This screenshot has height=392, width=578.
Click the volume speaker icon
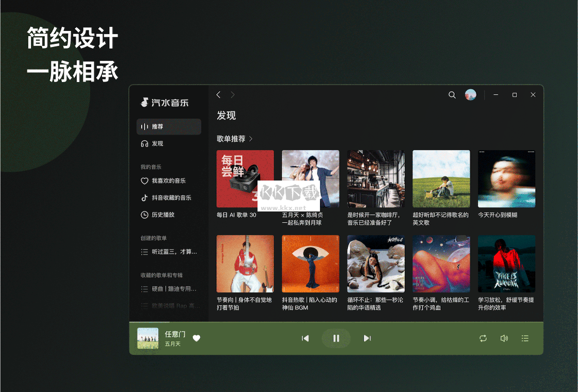coord(504,338)
